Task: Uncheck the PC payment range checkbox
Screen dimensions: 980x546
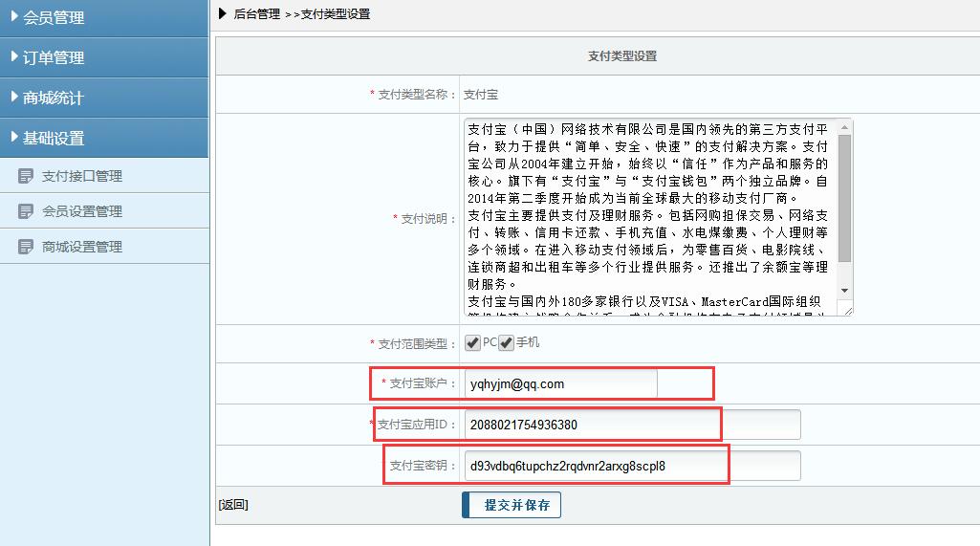Action: [x=472, y=342]
